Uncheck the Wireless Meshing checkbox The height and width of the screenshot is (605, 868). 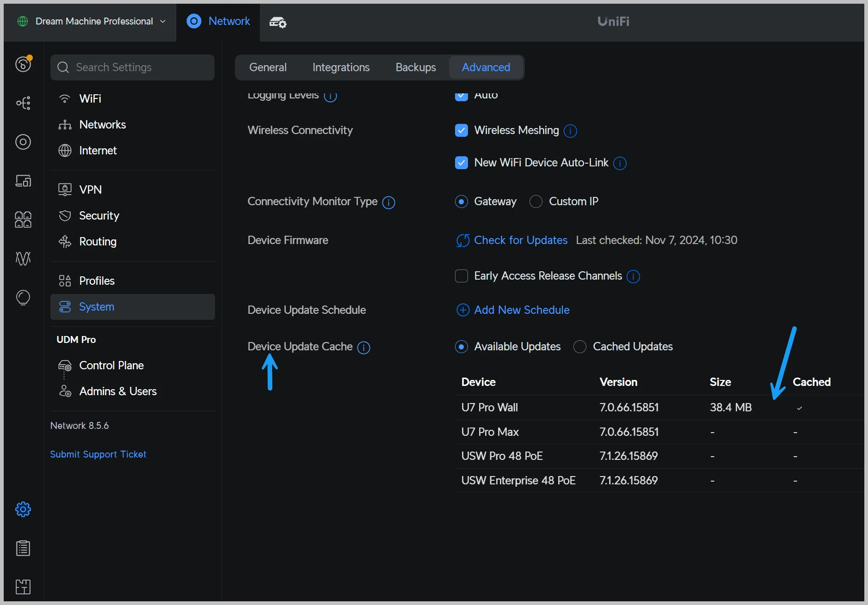[461, 130]
